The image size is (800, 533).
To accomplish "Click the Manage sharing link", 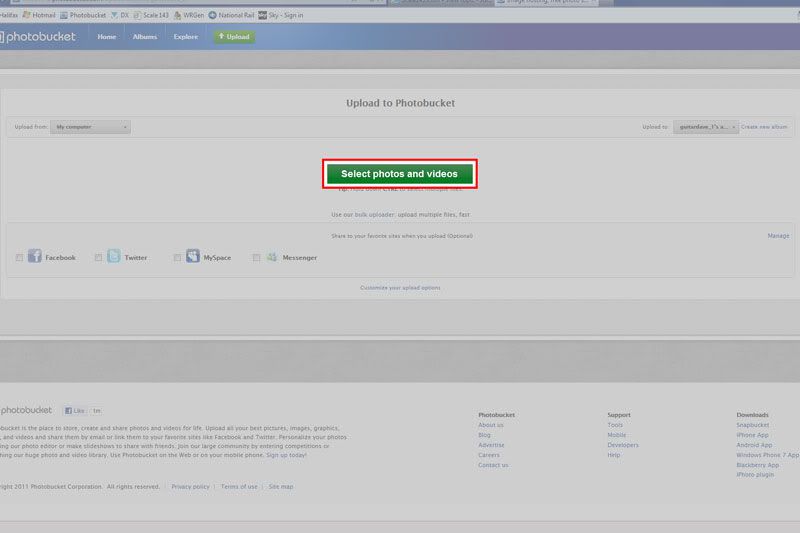I will [778, 236].
